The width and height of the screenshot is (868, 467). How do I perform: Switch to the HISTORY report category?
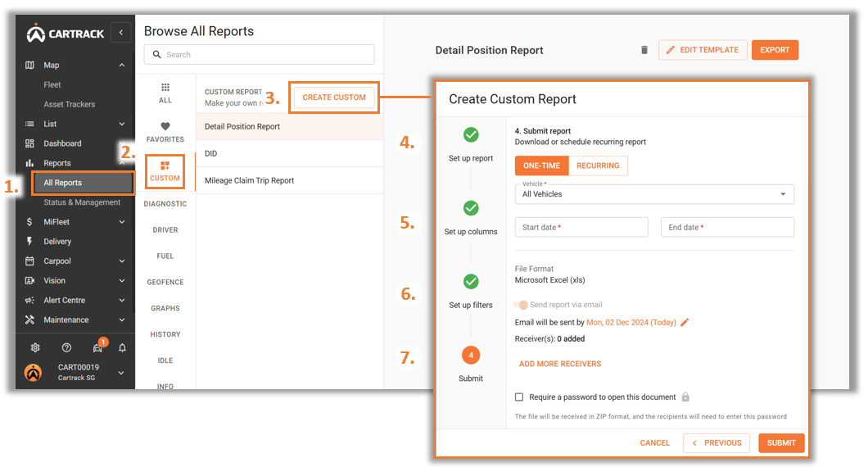tap(165, 334)
